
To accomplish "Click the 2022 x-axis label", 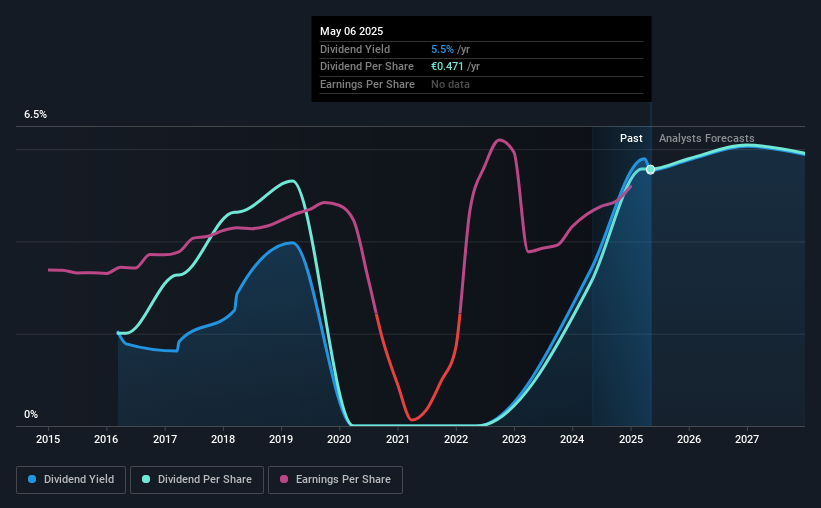I will pos(456,439).
